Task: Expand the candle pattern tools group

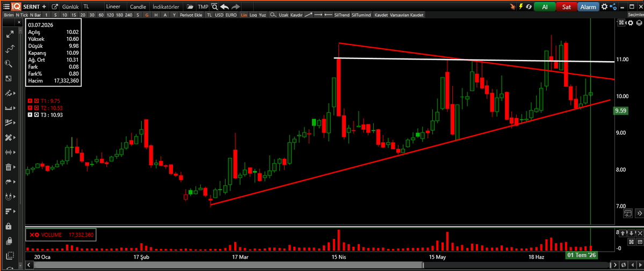Action: (x=9, y=152)
